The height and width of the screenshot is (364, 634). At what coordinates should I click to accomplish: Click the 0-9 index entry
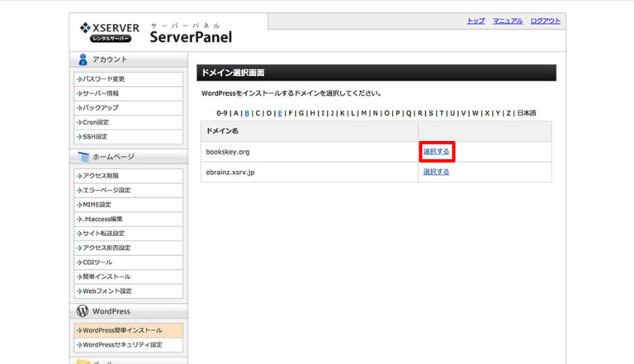tap(222, 113)
